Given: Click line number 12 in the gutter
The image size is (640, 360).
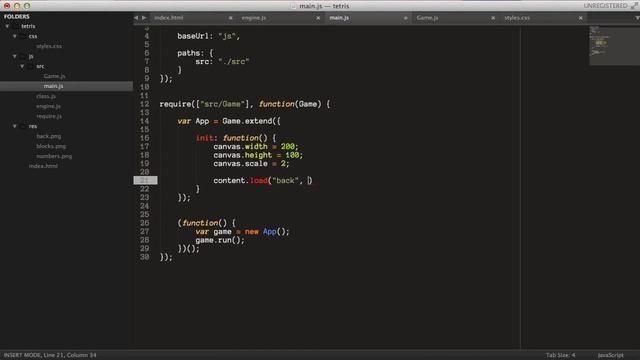Looking at the screenshot, I should [144, 104].
